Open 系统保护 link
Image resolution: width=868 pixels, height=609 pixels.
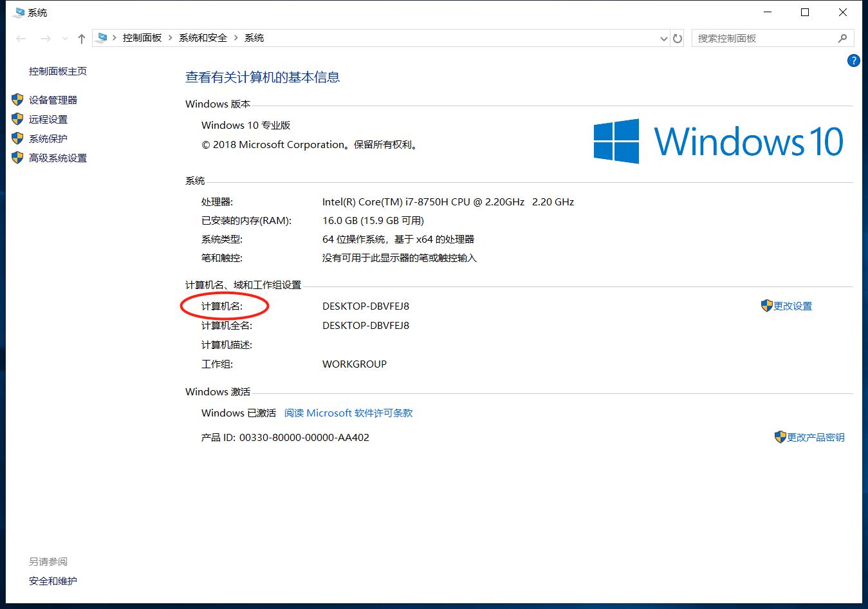pyautogui.click(x=48, y=139)
